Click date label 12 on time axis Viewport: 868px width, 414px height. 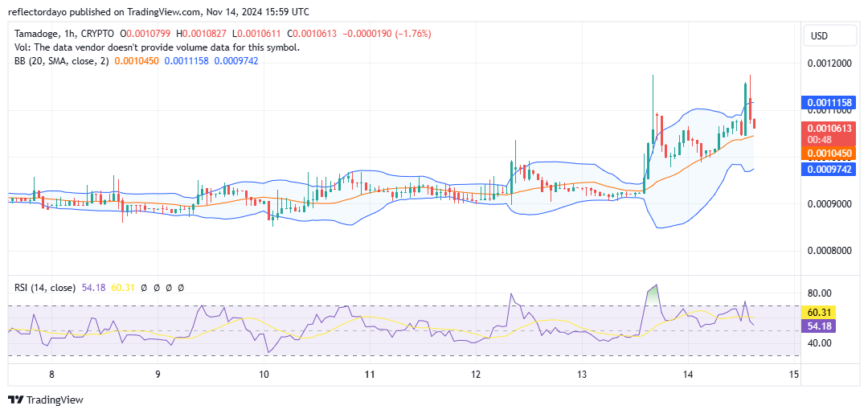[476, 375]
